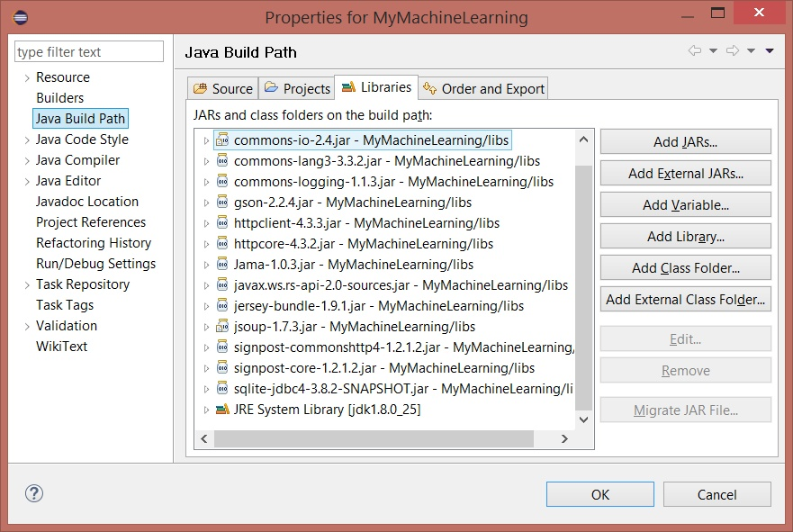Click the help question mark icon
Viewport: 793px width, 532px height.
coord(34,493)
